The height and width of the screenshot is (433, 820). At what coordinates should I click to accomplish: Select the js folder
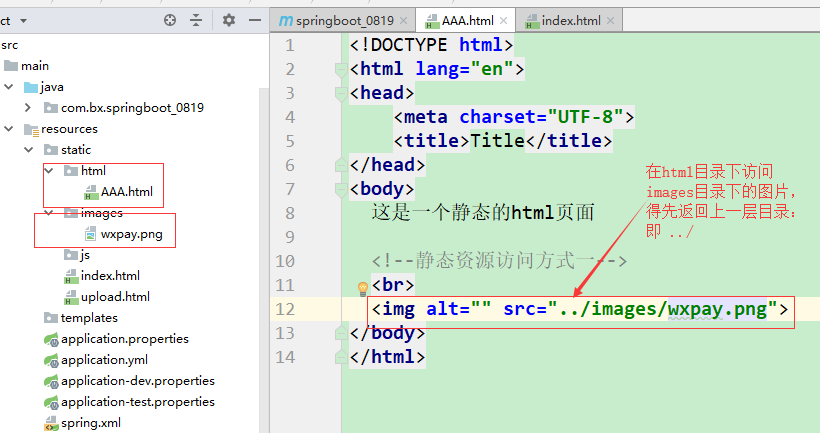77,255
